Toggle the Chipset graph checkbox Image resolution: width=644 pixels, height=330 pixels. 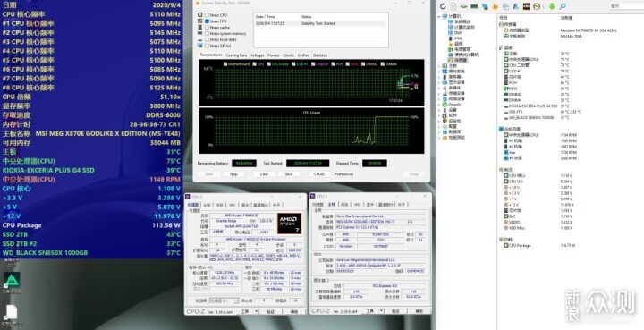[x=313, y=64]
